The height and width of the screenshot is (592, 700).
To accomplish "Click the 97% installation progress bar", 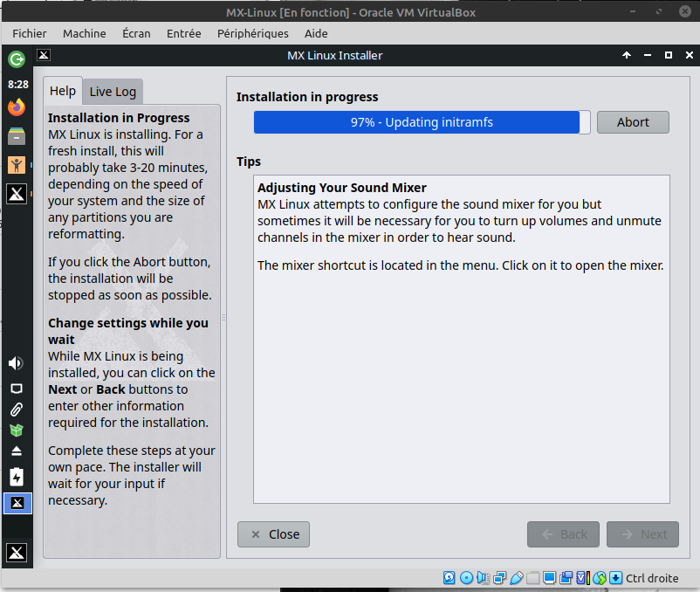I will (422, 122).
